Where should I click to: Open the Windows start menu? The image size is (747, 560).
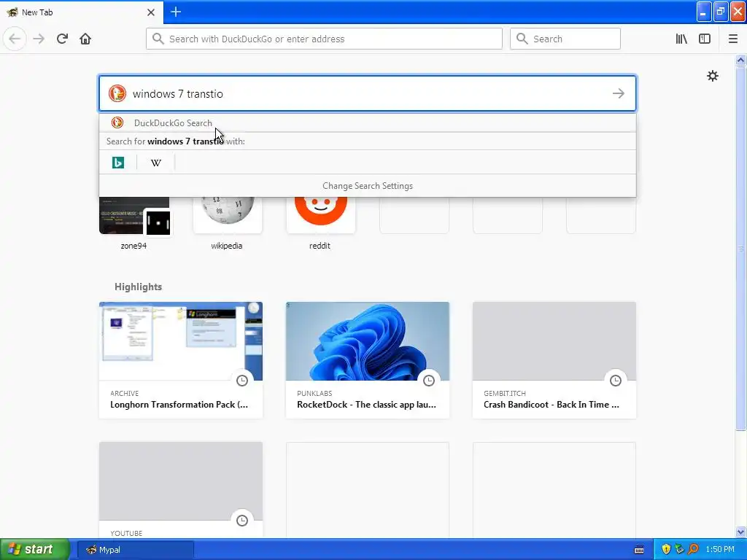click(x=35, y=550)
